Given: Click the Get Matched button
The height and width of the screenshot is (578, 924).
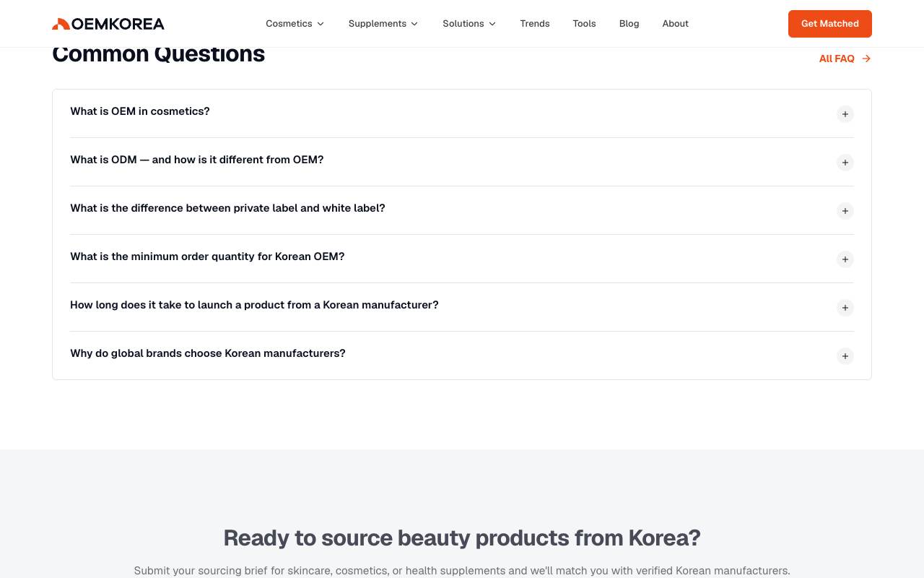Looking at the screenshot, I should pyautogui.click(x=829, y=24).
